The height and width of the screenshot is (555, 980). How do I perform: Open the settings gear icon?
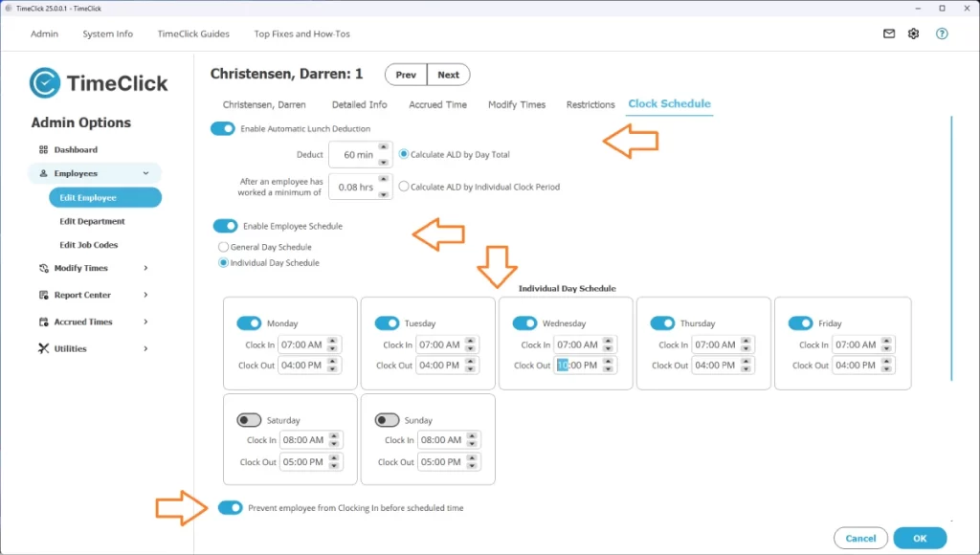913,33
